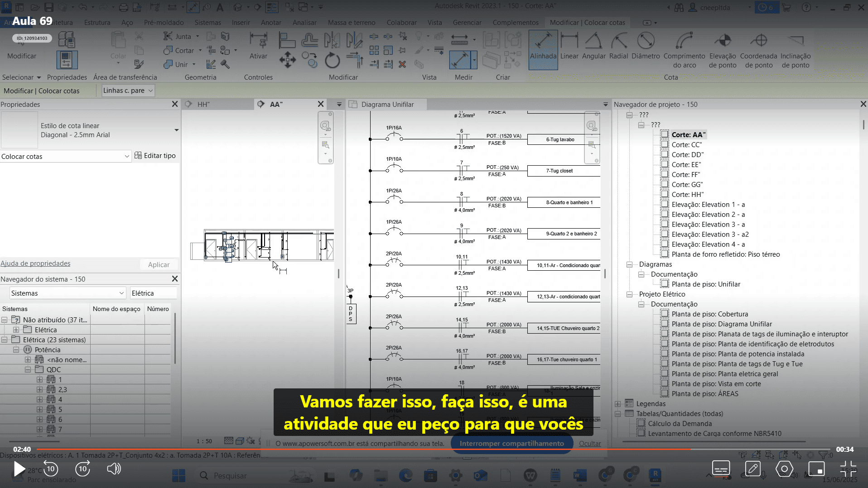
Task: Open the Sistemas ribbon tab
Action: 207,23
